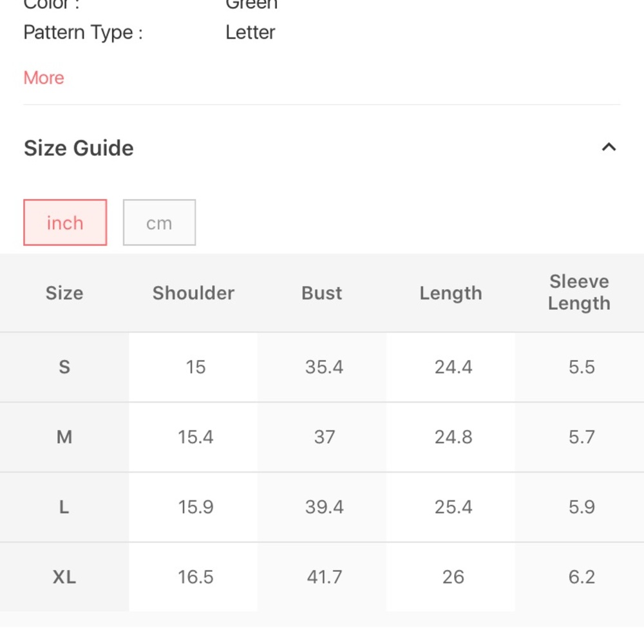Click the 6.2 sleeve length for XL

click(582, 577)
